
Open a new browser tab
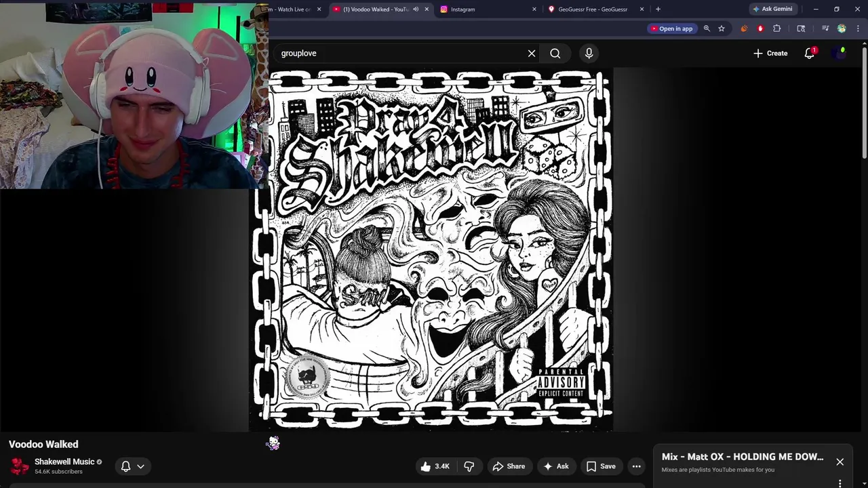(x=658, y=9)
